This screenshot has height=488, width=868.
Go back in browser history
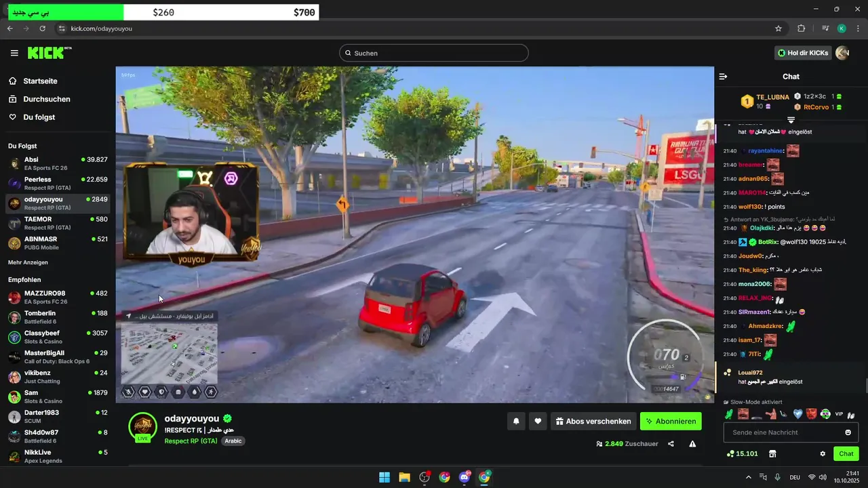[10, 28]
